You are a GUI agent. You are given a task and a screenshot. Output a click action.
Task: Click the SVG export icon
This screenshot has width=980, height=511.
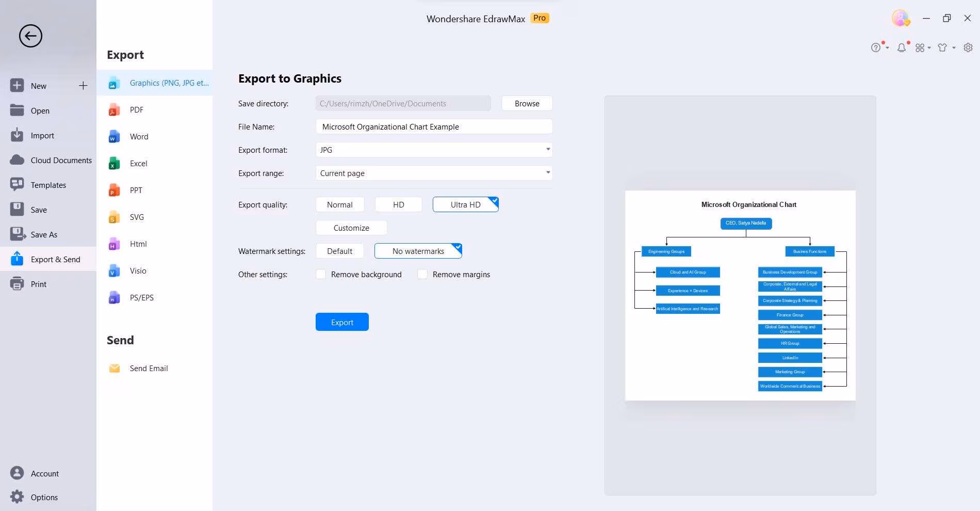[114, 217]
